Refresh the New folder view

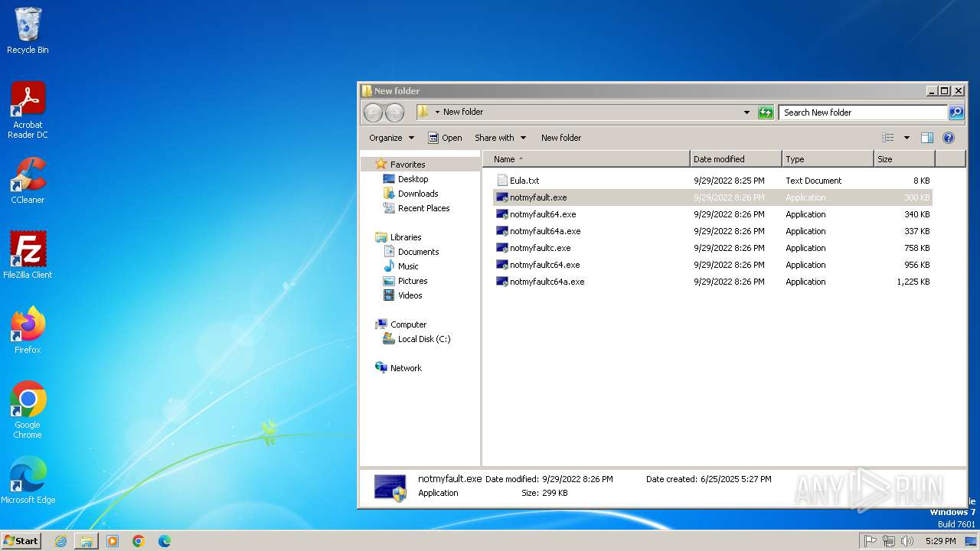(x=766, y=112)
